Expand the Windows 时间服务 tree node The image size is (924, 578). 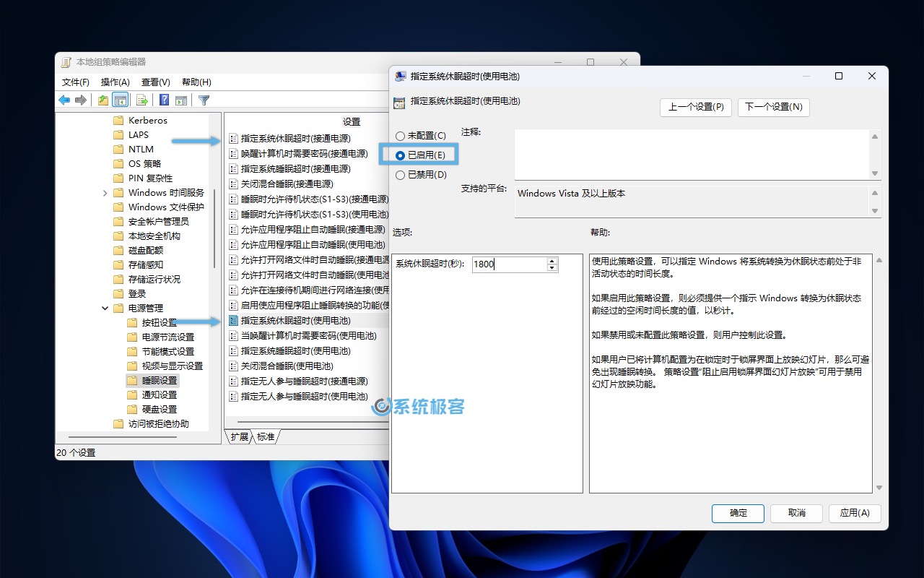tap(105, 193)
